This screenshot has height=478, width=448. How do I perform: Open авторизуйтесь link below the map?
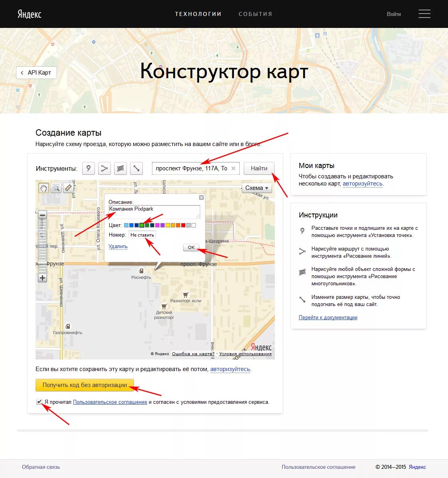(230, 369)
